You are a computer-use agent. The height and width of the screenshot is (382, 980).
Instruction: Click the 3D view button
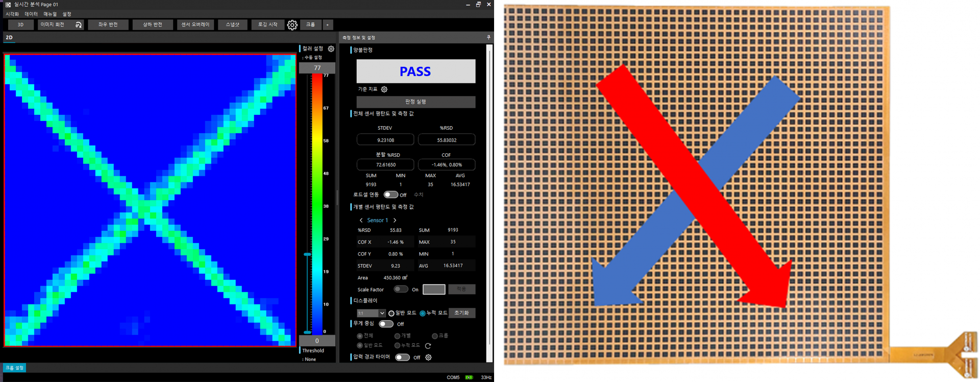(20, 25)
